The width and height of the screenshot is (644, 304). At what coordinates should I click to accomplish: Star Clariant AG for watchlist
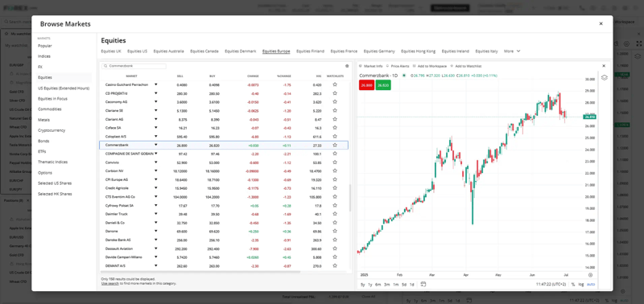pyautogui.click(x=335, y=119)
